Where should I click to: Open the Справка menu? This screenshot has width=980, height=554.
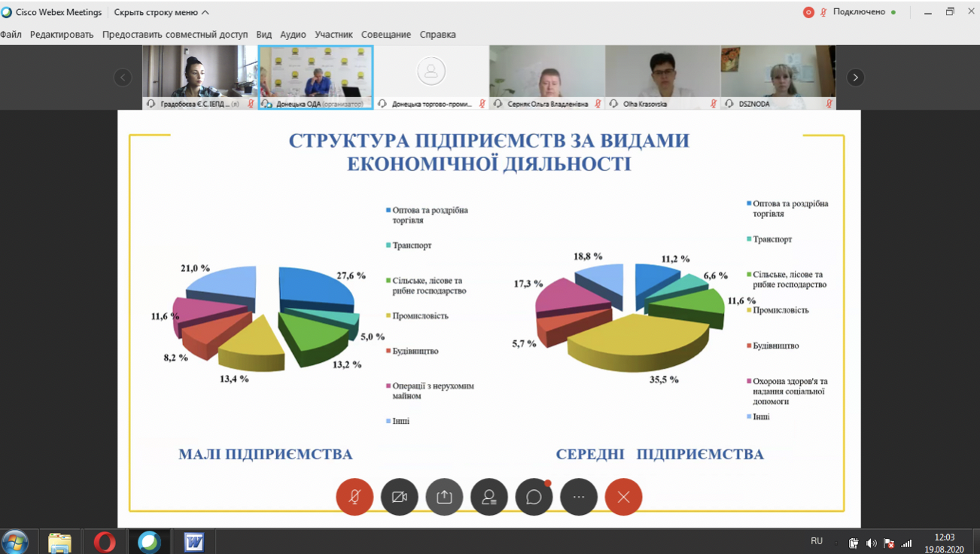click(x=437, y=35)
